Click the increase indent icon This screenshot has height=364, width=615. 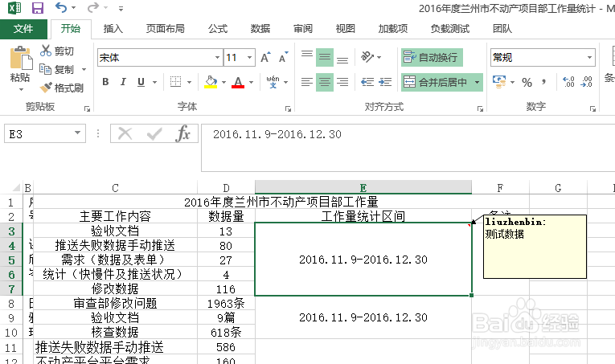click(385, 82)
